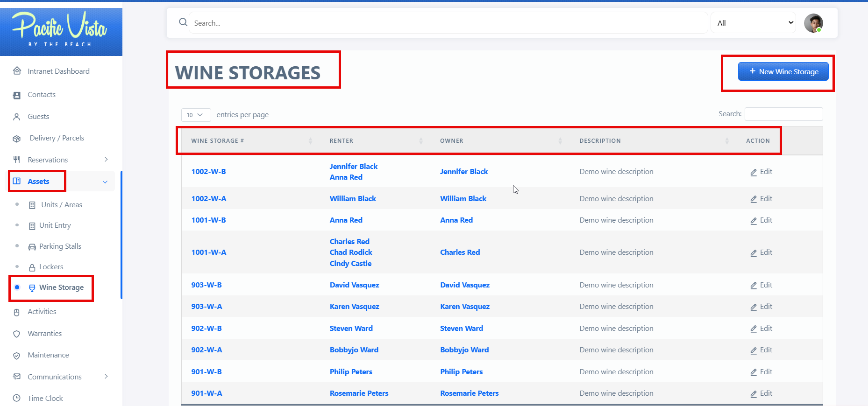
Task: Open wine storage 901-W-B link
Action: tap(206, 371)
